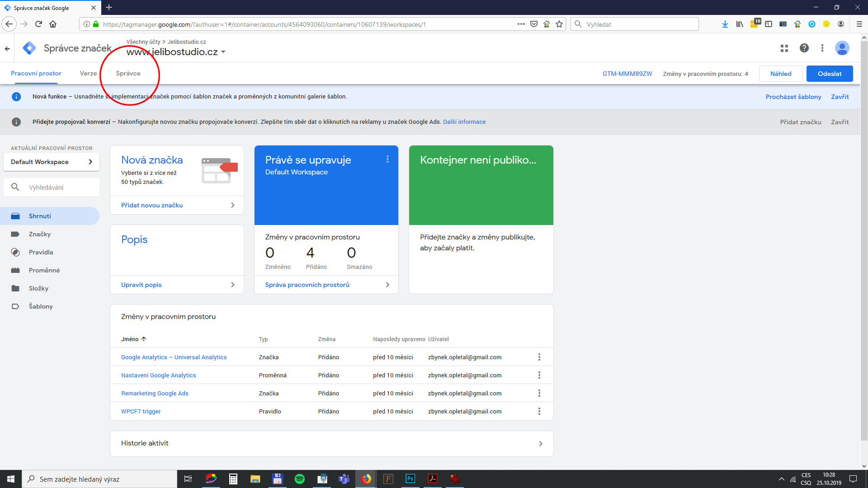The height and width of the screenshot is (488, 868).
Task: Open row menu for Remarketing Google Ads
Action: (539, 393)
